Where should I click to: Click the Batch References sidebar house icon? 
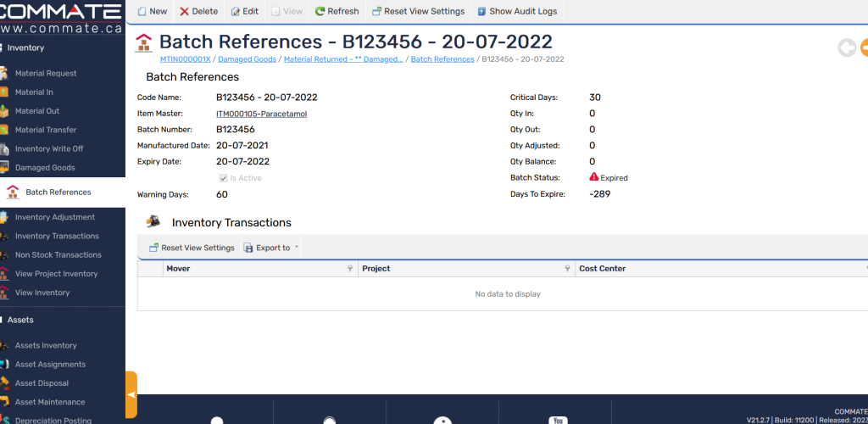tap(13, 192)
